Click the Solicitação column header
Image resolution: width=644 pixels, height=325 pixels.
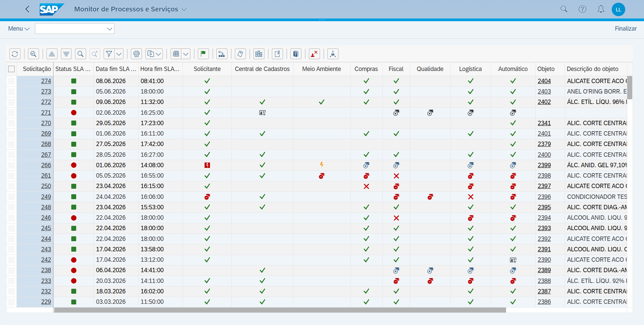(35, 69)
